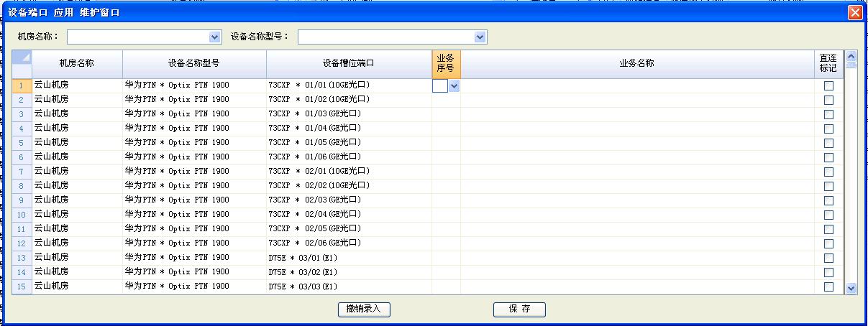The image size is (868, 326).
Task: Click the 业务名称 column header
Action: tap(636, 64)
